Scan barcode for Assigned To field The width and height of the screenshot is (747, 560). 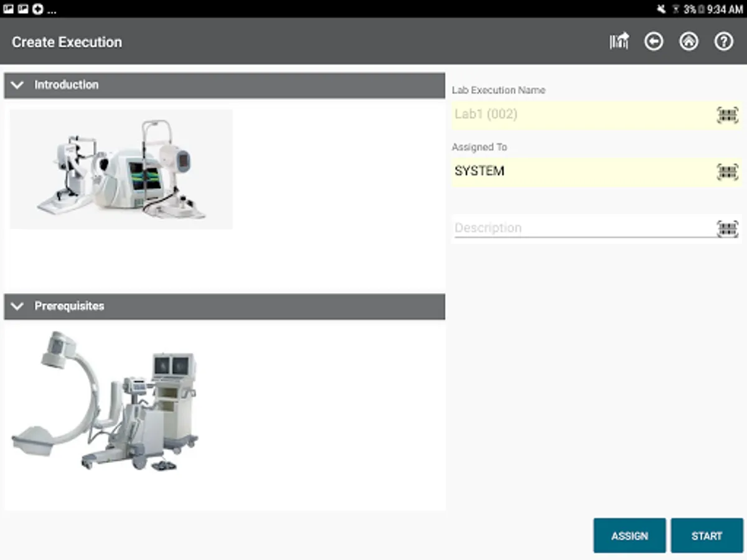(728, 172)
